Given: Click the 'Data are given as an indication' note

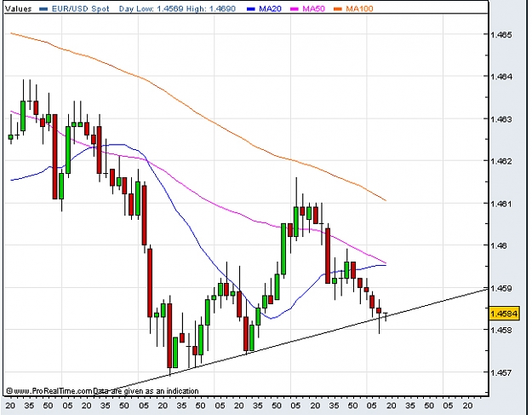Looking at the screenshot, I should [x=146, y=391].
